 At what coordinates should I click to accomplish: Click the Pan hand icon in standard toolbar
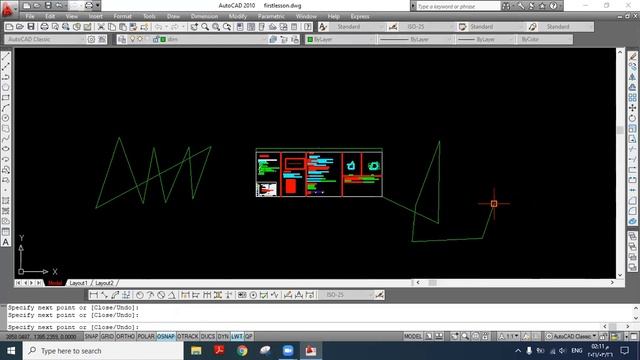pyautogui.click(x=194, y=27)
